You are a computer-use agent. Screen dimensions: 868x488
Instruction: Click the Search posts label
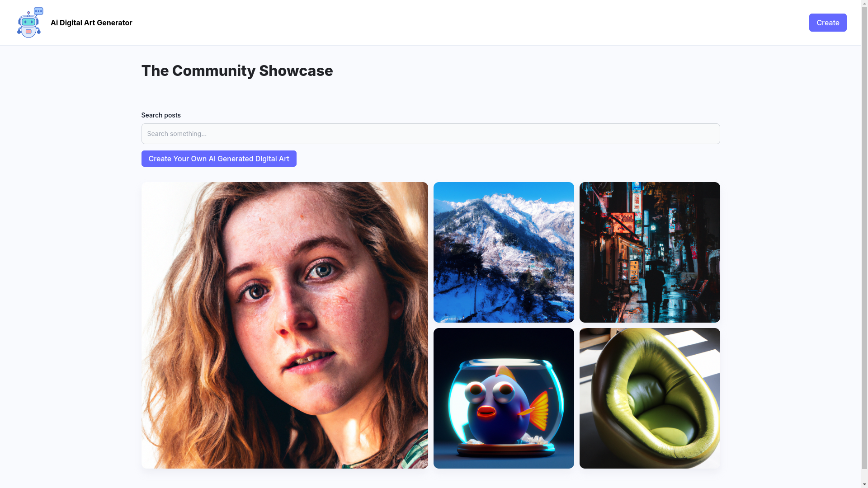tap(161, 115)
